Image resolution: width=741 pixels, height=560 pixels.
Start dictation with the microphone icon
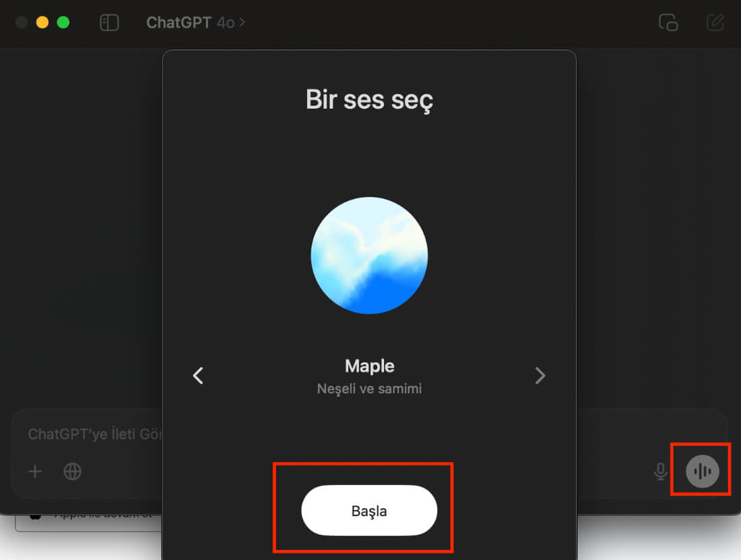click(x=661, y=471)
